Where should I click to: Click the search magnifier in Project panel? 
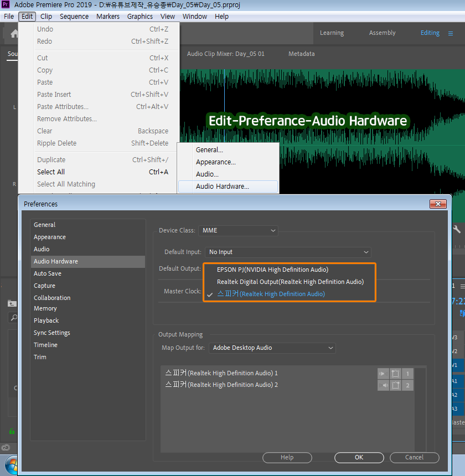click(14, 318)
